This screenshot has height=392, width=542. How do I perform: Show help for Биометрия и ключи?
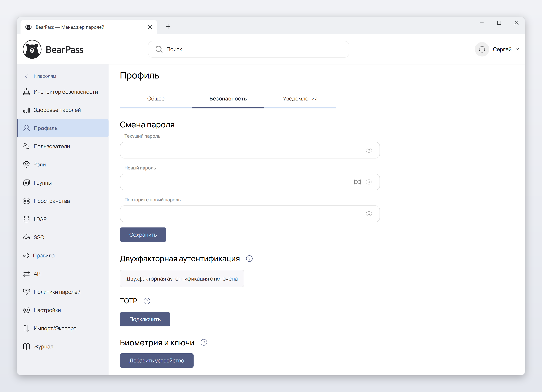pos(204,343)
